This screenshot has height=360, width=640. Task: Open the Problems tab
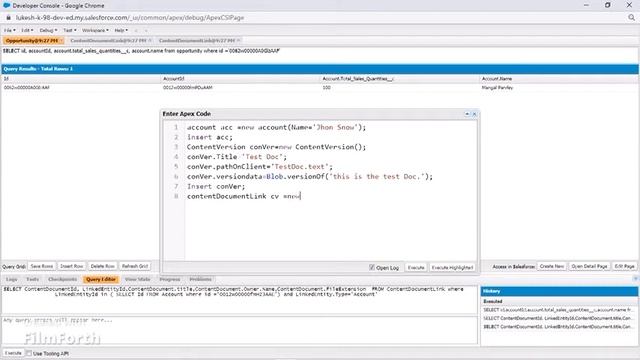click(x=200, y=279)
